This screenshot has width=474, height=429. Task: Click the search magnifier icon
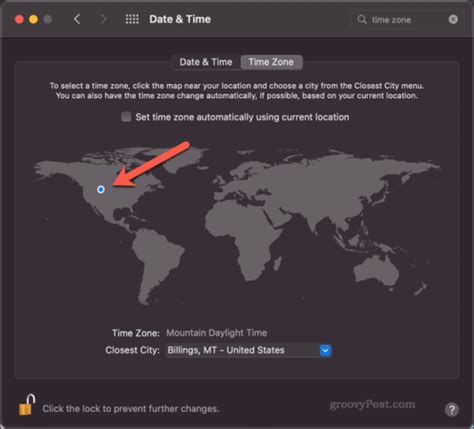pos(362,19)
